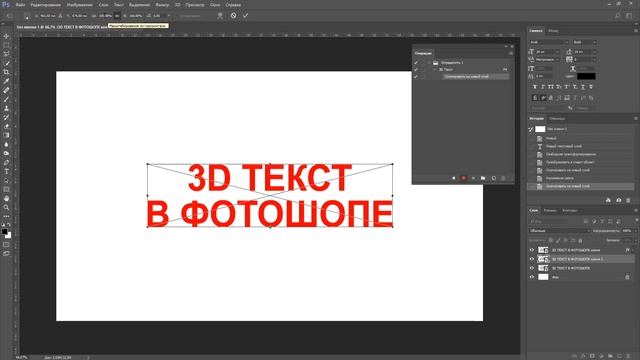Image resolution: width=640 pixels, height=360 pixels.
Task: Select the Crop tool
Action: click(x=6, y=72)
